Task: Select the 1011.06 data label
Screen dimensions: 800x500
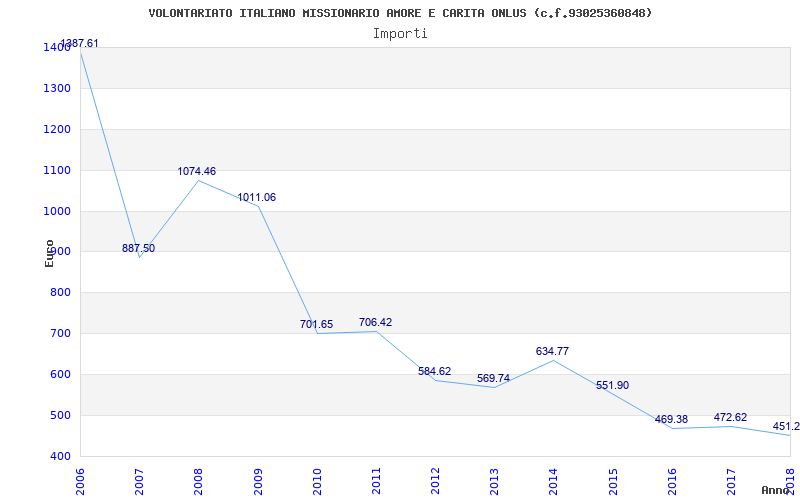Action: (x=257, y=197)
